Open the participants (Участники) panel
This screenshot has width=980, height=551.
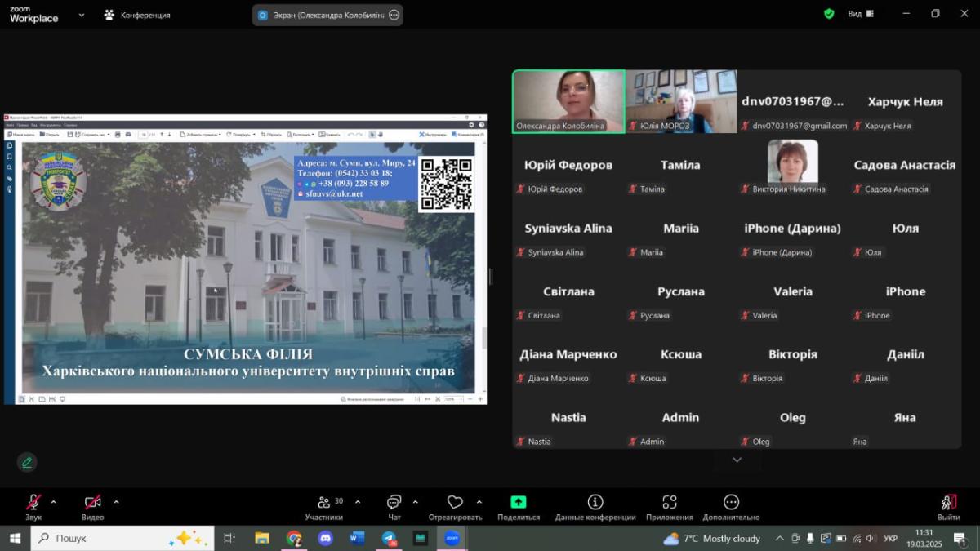[324, 503]
